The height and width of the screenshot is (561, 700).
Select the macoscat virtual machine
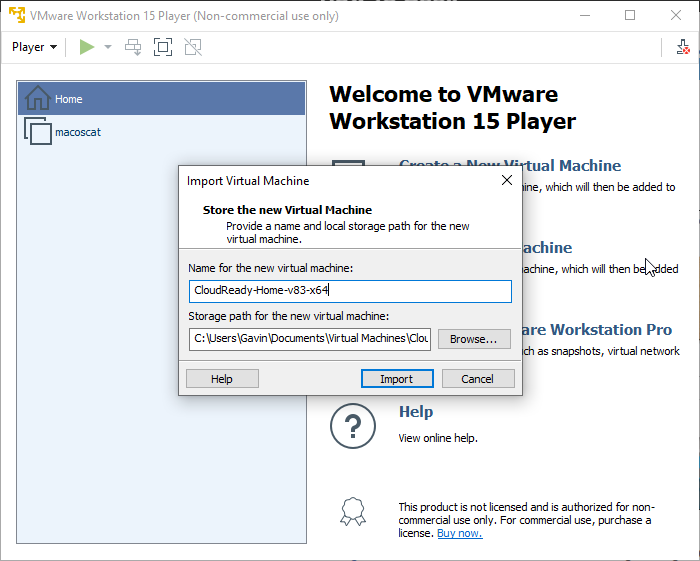click(77, 132)
